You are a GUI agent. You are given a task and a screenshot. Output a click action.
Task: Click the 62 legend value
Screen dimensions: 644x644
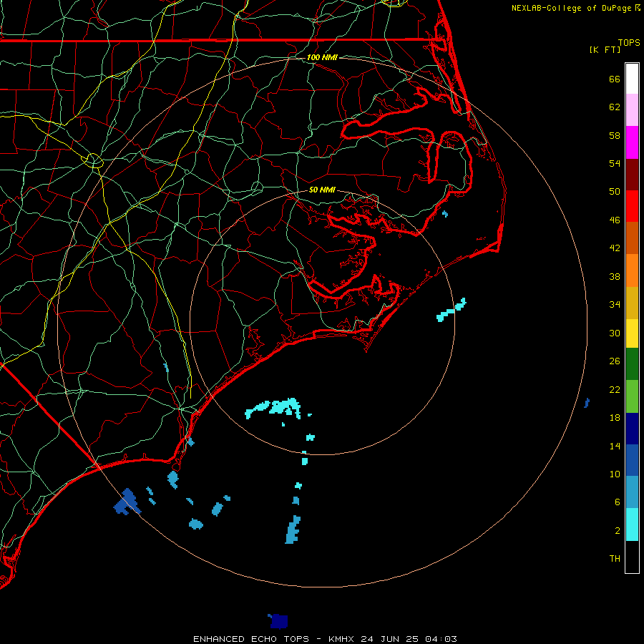coord(615,107)
